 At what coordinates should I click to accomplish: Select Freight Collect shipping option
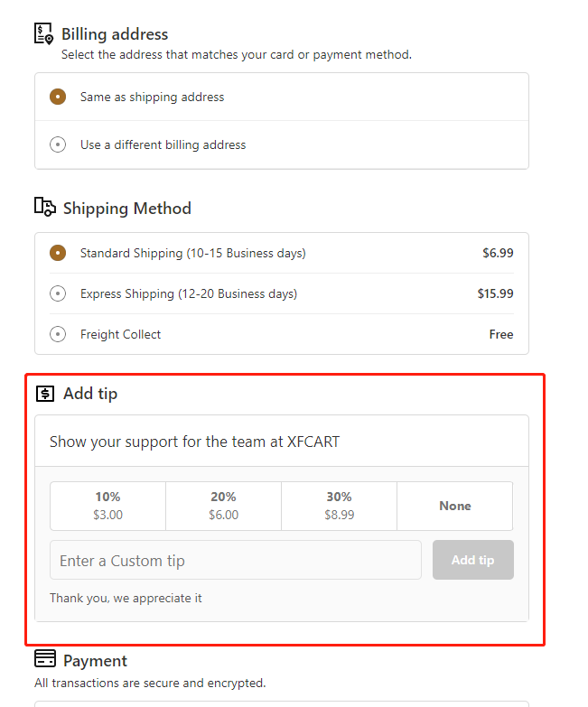pyautogui.click(x=58, y=334)
